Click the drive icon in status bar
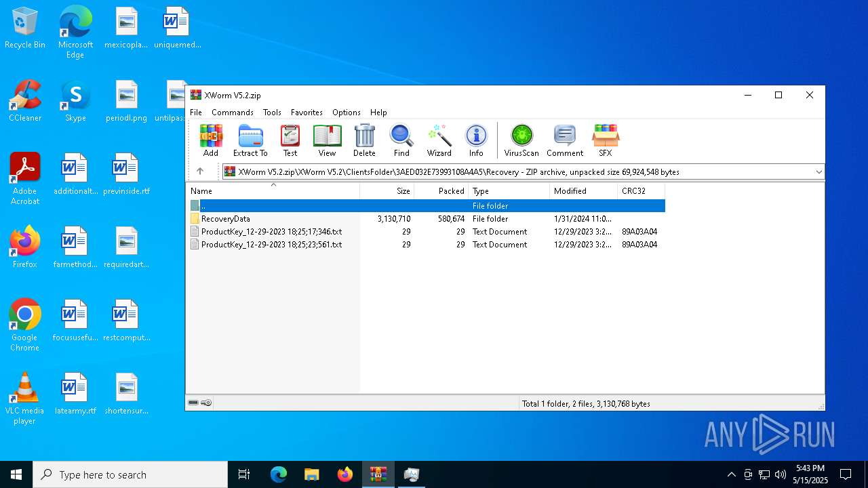 tap(193, 403)
